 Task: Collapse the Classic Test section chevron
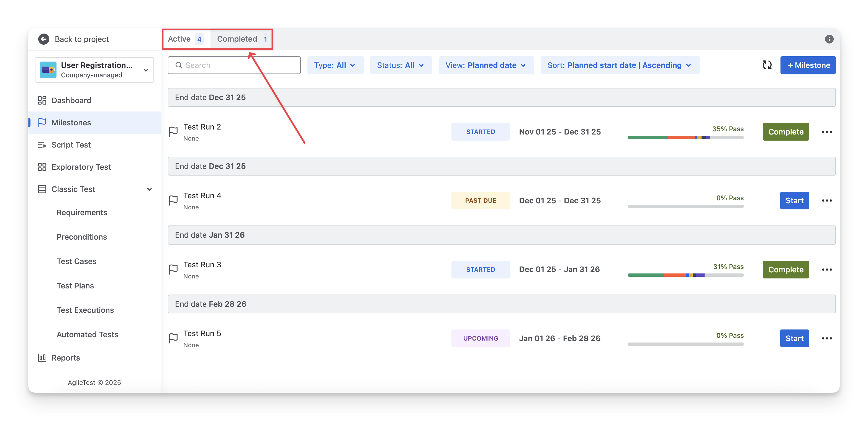pyautogui.click(x=149, y=189)
